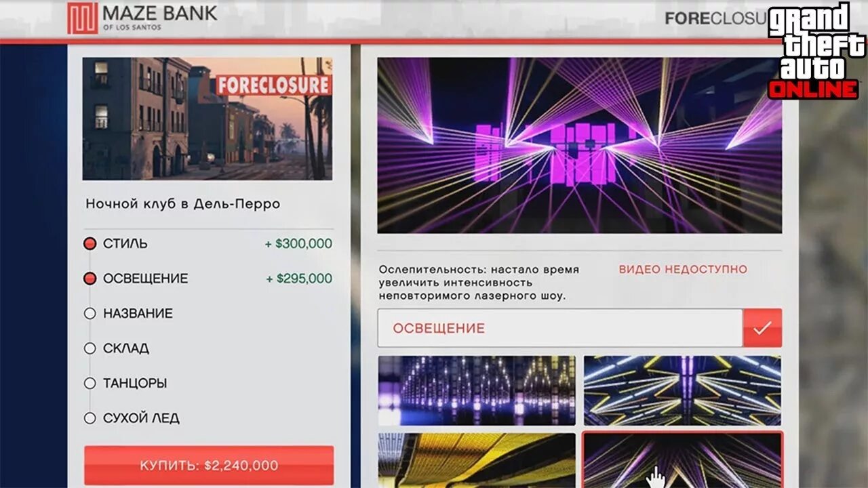This screenshot has width=868, height=488.
Task: Choose the blue and yellow neon thumbnail
Action: (683, 391)
